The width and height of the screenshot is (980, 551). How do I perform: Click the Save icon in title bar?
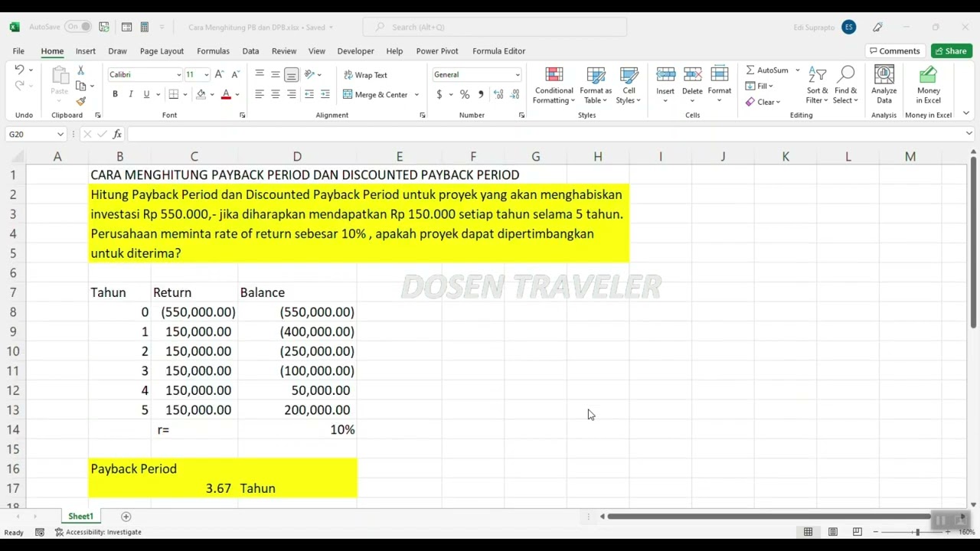(x=104, y=27)
